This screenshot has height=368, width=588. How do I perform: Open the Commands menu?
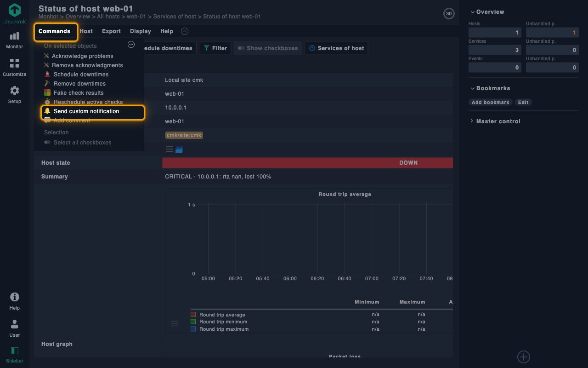point(55,31)
